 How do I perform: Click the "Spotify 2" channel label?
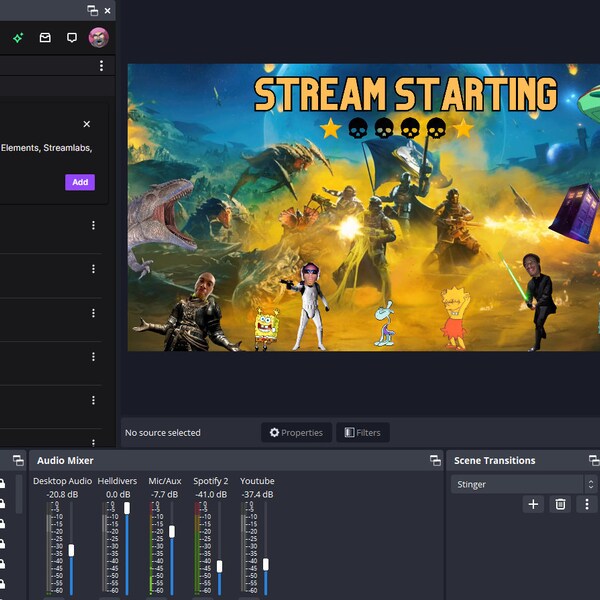pyautogui.click(x=210, y=481)
